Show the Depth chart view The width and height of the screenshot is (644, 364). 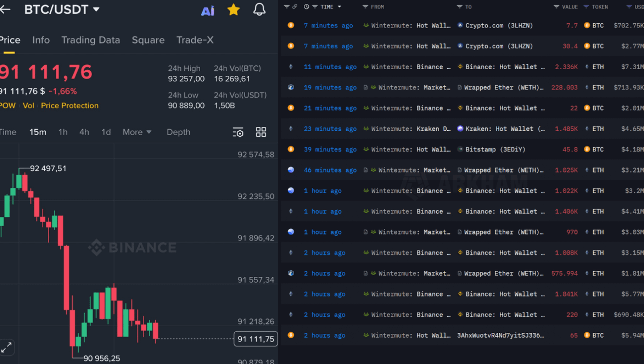coord(178,132)
